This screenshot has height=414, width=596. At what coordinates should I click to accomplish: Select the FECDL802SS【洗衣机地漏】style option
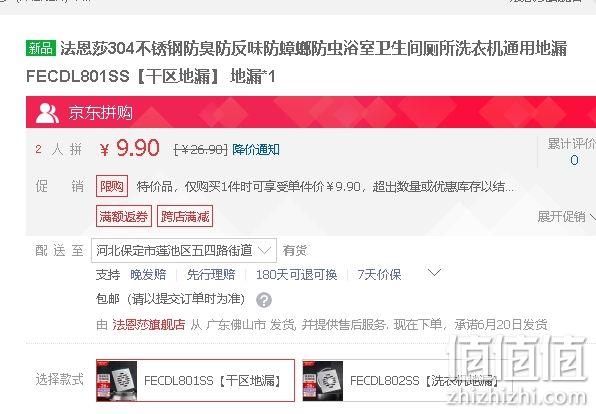pyautogui.click(x=403, y=381)
